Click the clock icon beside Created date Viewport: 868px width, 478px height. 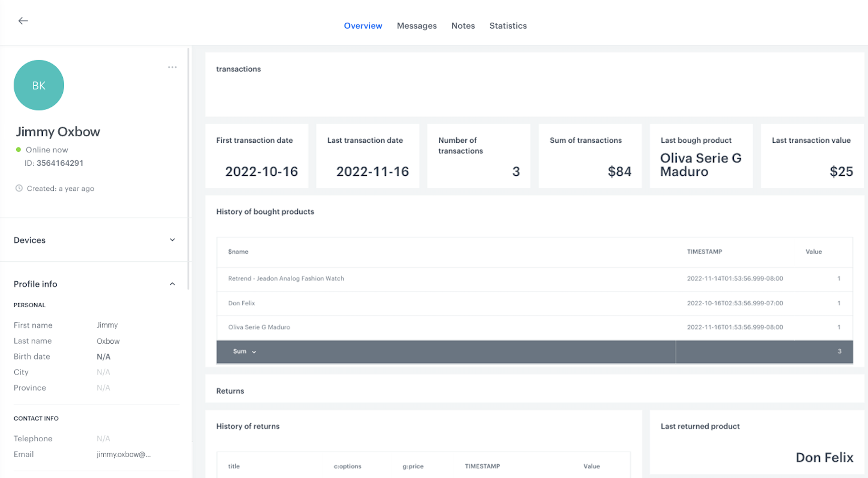18,188
